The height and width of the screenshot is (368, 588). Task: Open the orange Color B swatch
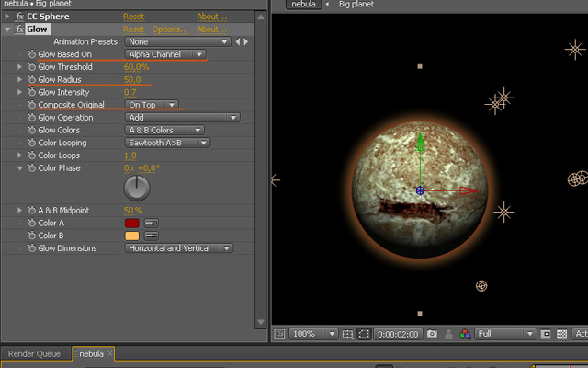(132, 236)
